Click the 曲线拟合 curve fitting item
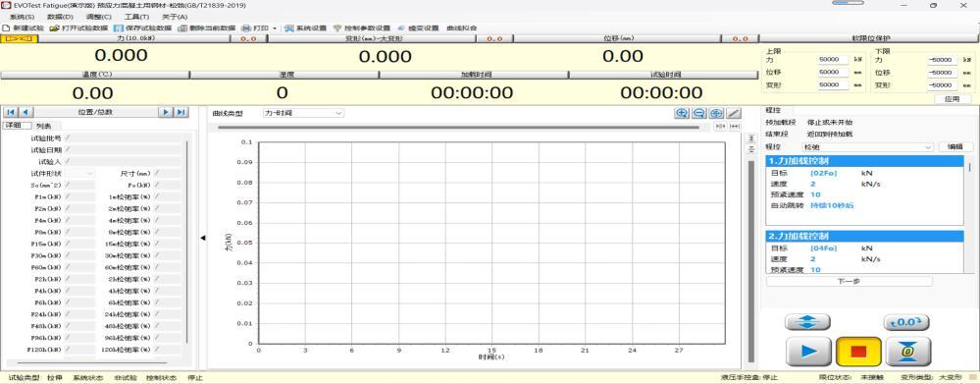Viewport: 980px width, 384px height. [x=462, y=28]
